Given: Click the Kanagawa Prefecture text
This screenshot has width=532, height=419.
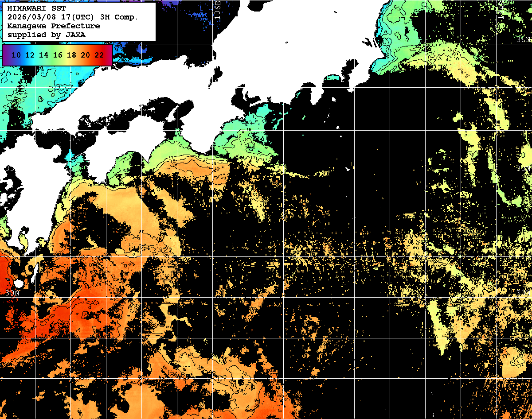Looking at the screenshot, I should point(54,26).
